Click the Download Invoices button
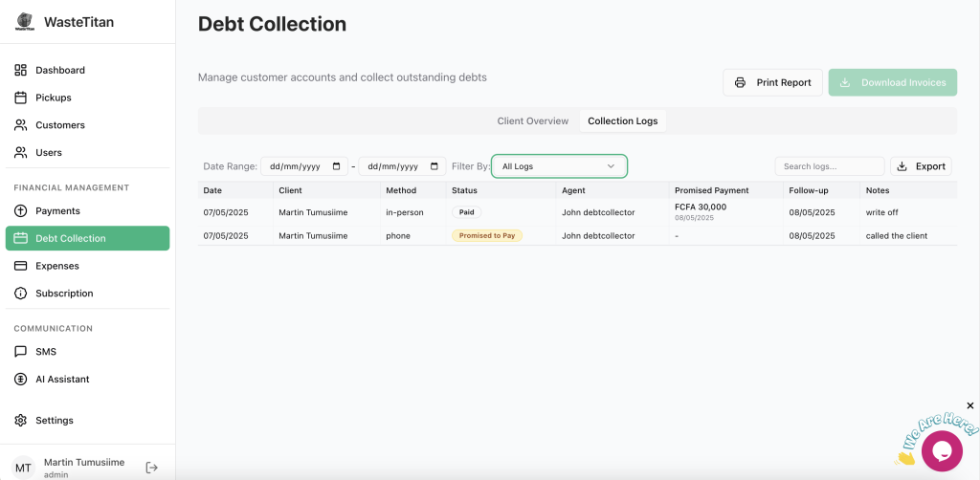Screen dimensions: 980x480 893,82
